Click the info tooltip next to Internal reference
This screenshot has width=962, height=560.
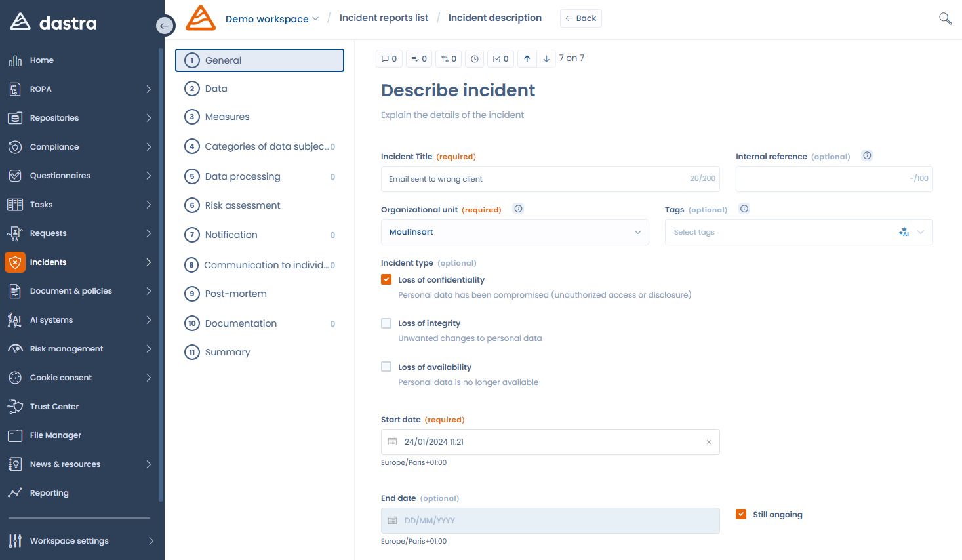click(866, 155)
